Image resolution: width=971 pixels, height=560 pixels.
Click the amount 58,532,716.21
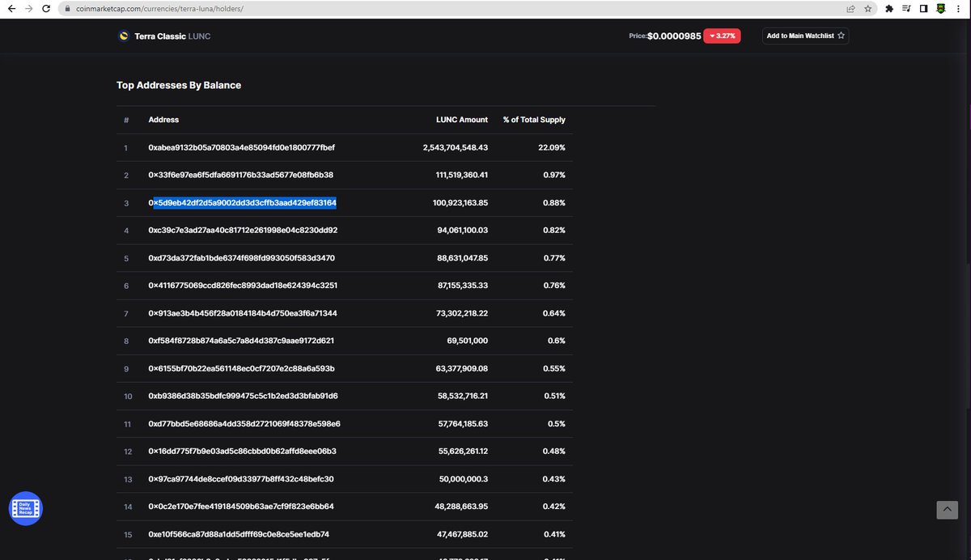(464, 396)
